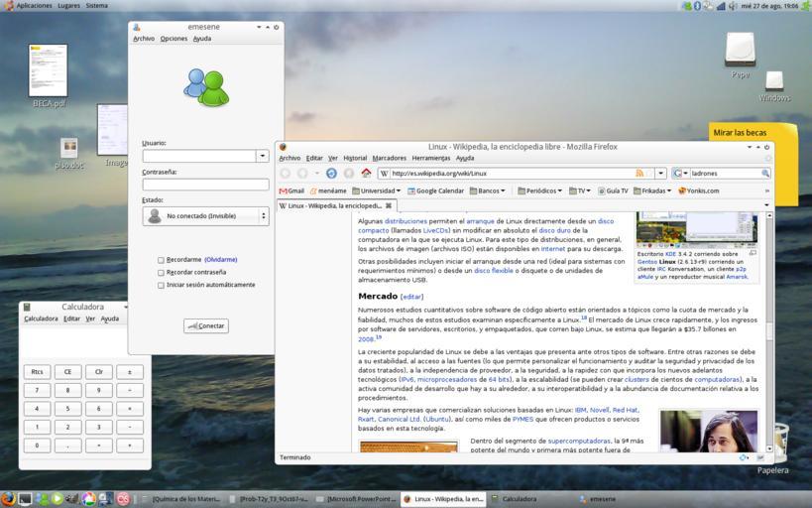Click the Firefox reload page icon
The height and width of the screenshot is (508, 812).
click(331, 174)
